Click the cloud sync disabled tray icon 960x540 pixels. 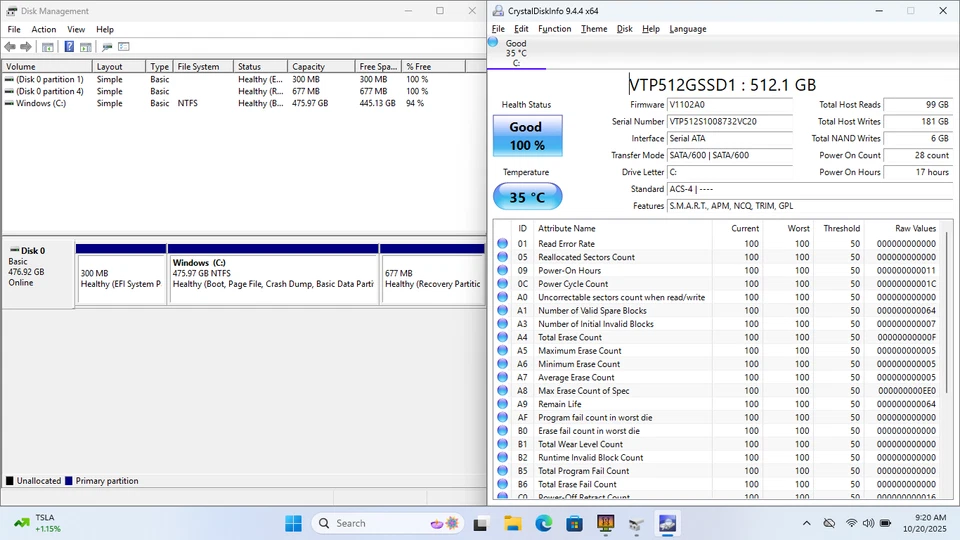tap(829, 523)
